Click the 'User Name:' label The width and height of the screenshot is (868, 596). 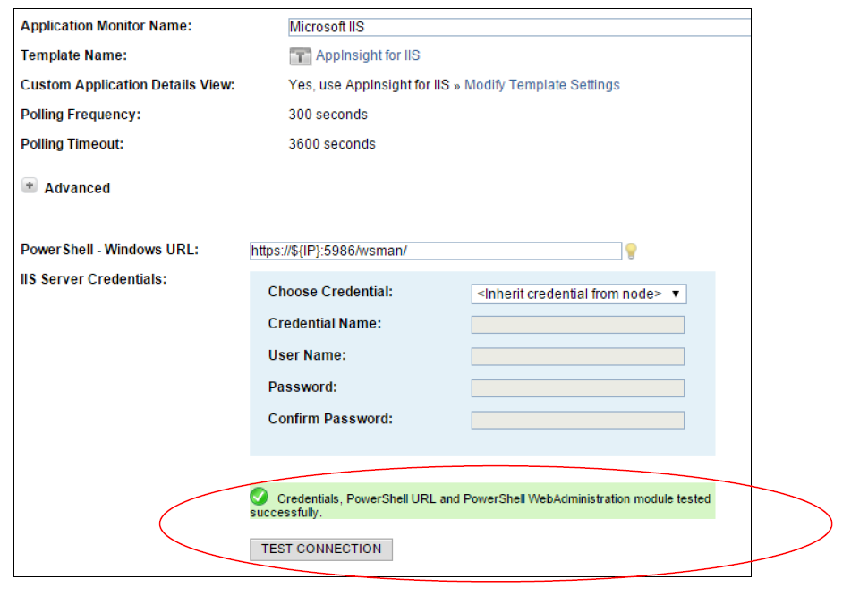point(307,355)
